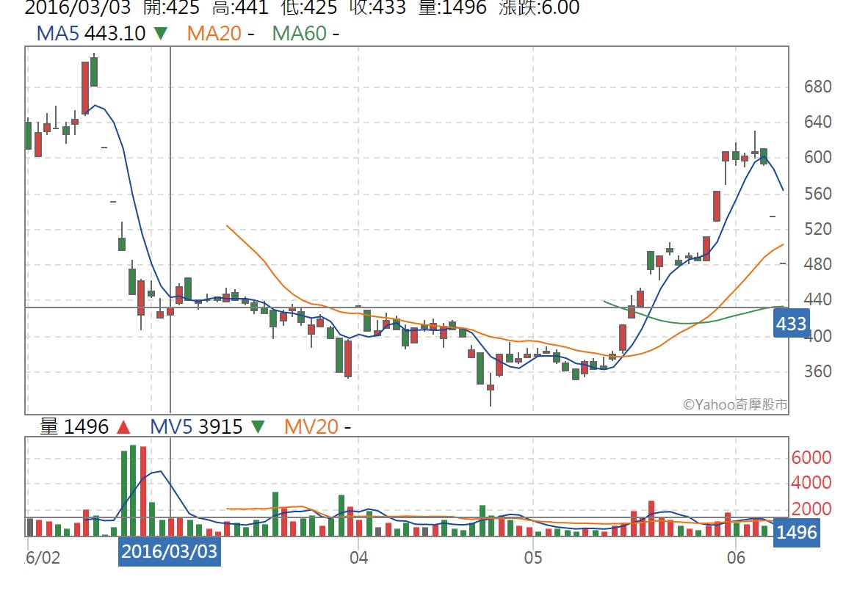Click the 600 price axis label
The height and width of the screenshot is (593, 868).
tap(817, 157)
